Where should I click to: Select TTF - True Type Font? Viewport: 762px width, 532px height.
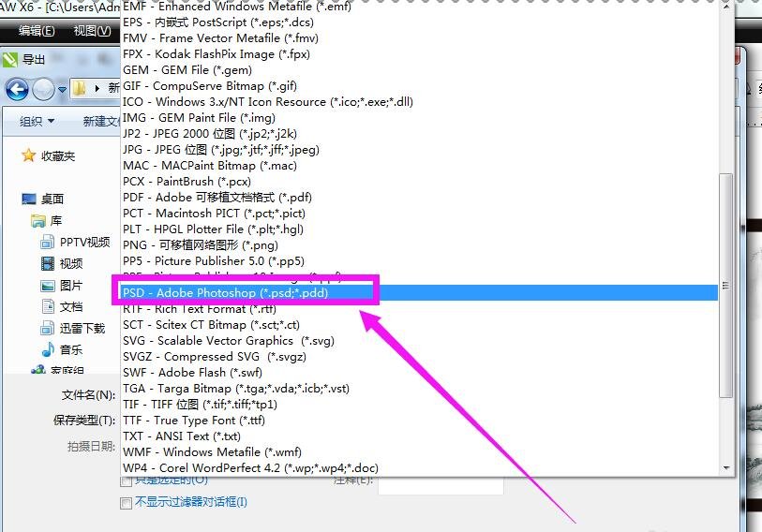[419, 421]
